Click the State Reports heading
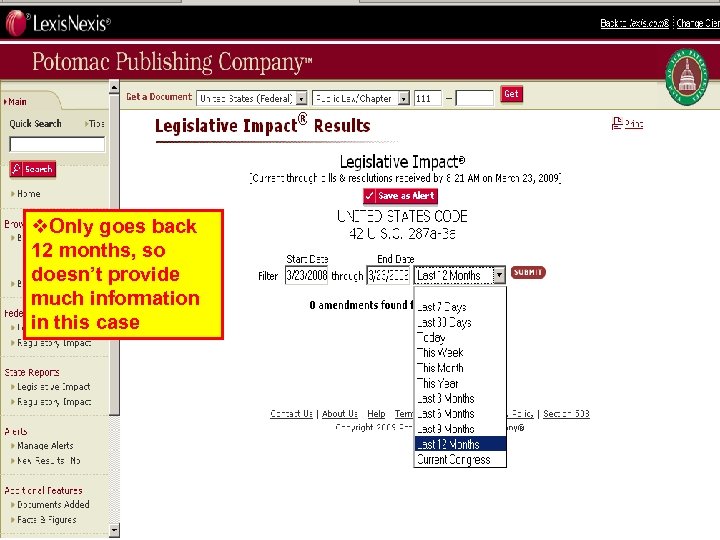Viewport: 720px width, 540px height. click(x=32, y=372)
